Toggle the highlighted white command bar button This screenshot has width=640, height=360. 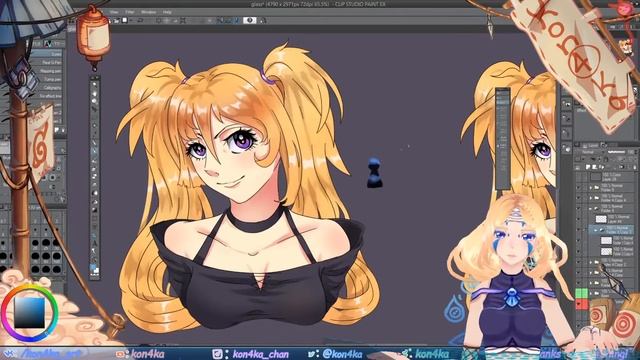pyautogui.click(x=249, y=20)
